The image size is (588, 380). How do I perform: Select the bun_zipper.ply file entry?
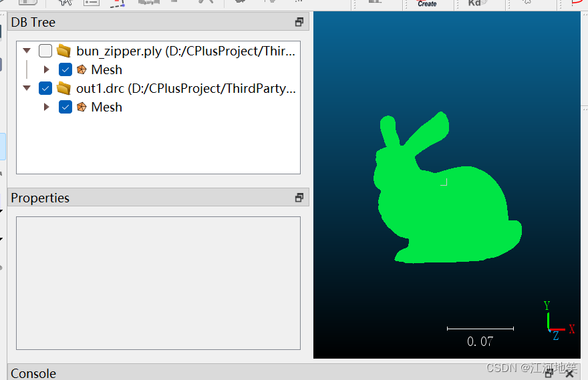[x=186, y=51]
